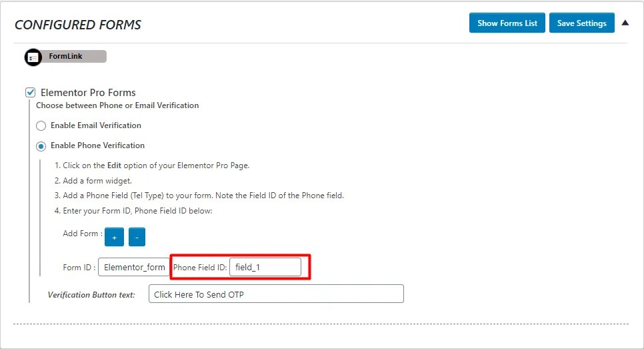
Task: Click the bold Edit word in step 1
Action: tap(115, 165)
